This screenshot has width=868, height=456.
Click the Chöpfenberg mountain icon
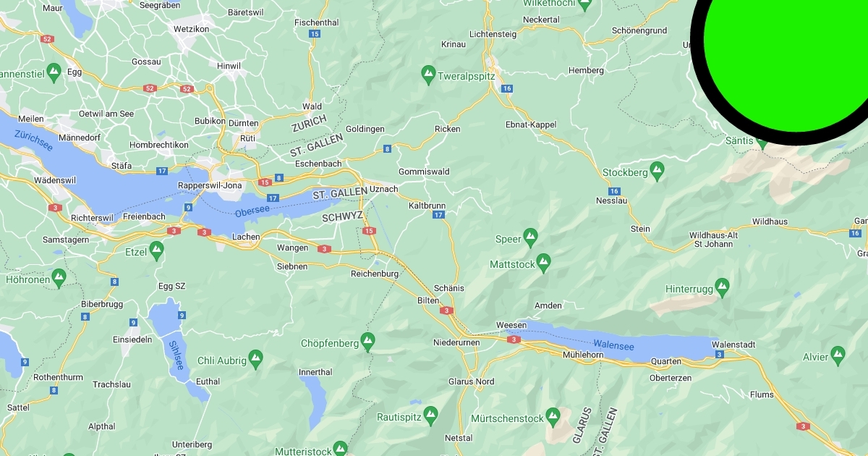[x=367, y=340]
